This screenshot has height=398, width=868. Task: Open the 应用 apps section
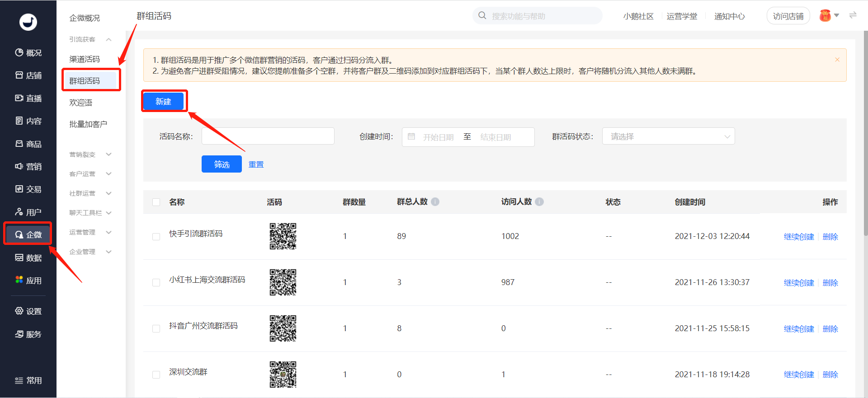coord(28,280)
